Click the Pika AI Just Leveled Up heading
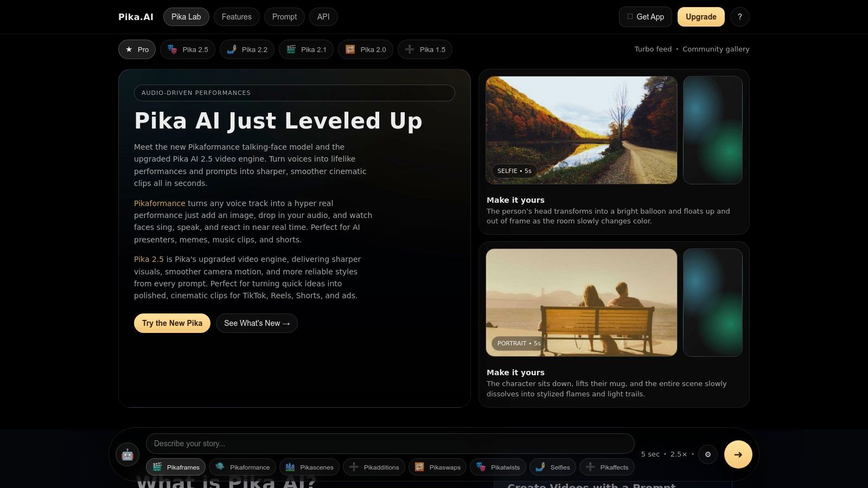 278,121
